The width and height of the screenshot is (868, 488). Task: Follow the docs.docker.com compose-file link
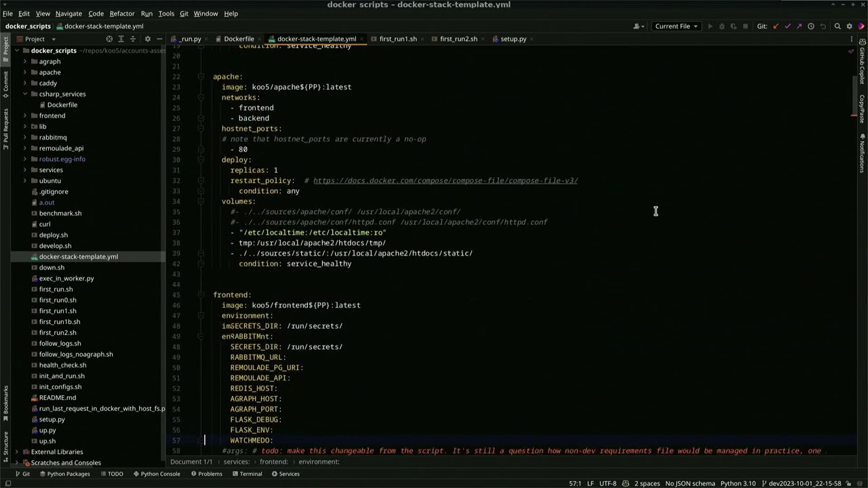click(x=446, y=181)
